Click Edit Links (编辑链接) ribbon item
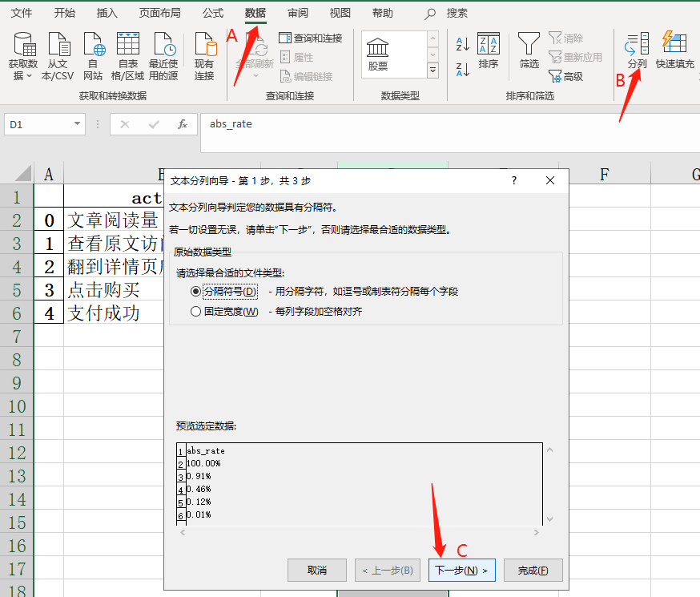Viewport: 700px width, 597px height. [306, 76]
